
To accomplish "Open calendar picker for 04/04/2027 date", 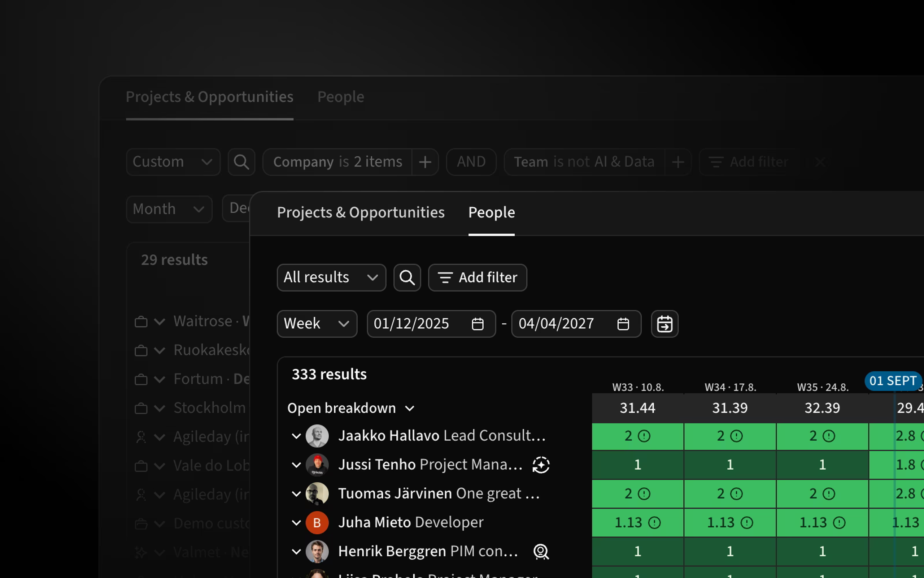I will [x=623, y=324].
